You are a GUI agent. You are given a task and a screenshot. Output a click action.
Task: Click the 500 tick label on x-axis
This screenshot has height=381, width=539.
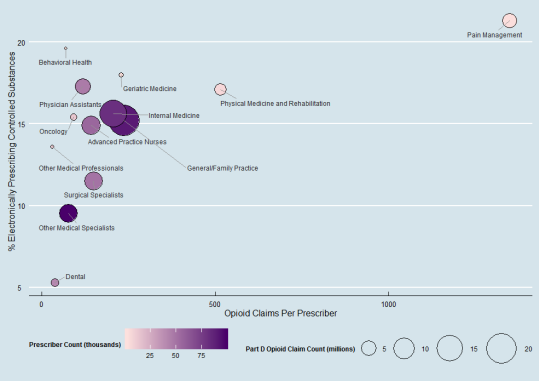pos(214,304)
